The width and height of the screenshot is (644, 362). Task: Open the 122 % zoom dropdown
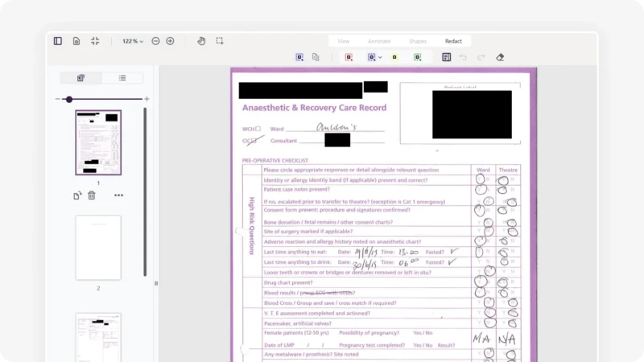133,41
